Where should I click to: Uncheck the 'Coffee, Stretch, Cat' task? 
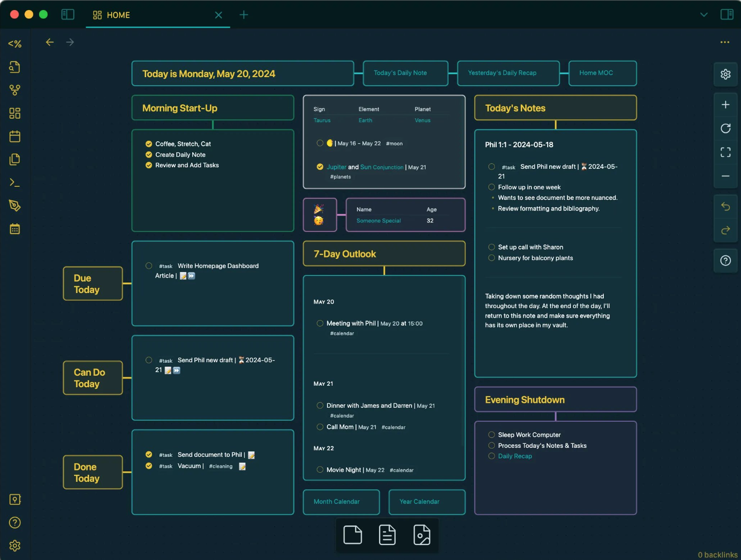[149, 144]
